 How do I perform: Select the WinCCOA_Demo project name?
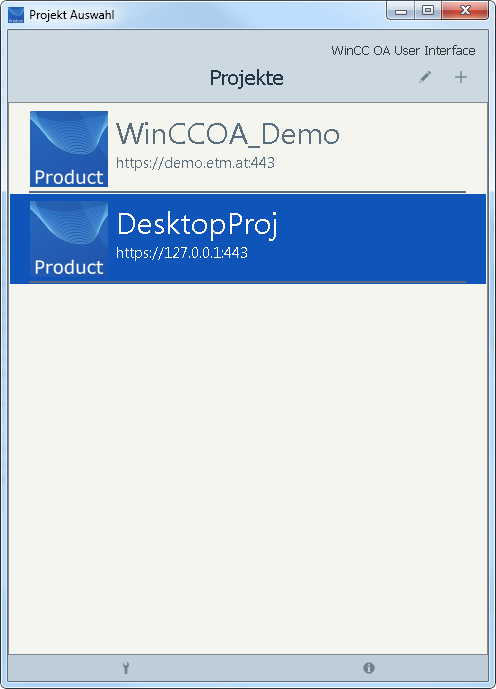click(228, 134)
